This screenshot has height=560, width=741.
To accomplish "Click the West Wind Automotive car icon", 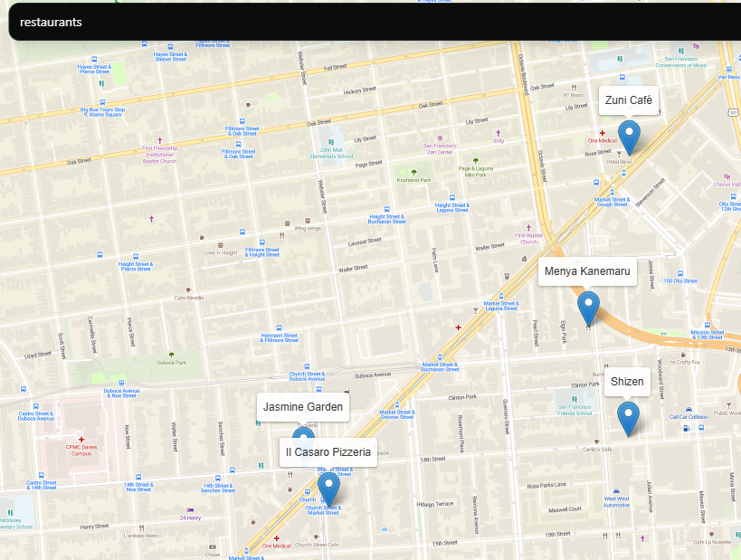I will [615, 491].
